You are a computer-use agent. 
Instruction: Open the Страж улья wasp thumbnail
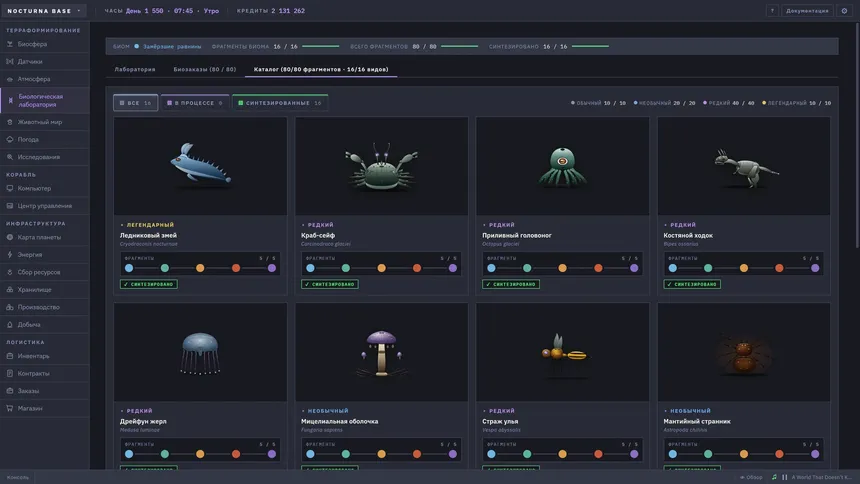563,352
